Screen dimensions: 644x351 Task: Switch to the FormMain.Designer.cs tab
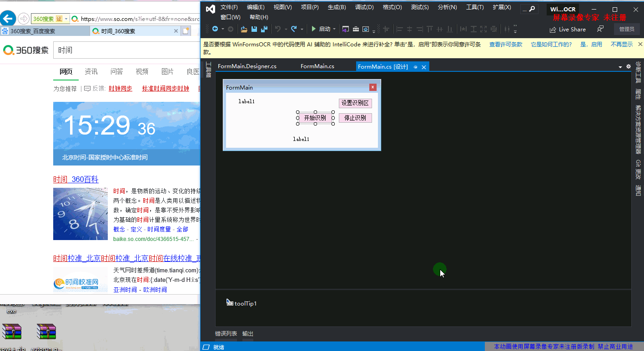[247, 66]
